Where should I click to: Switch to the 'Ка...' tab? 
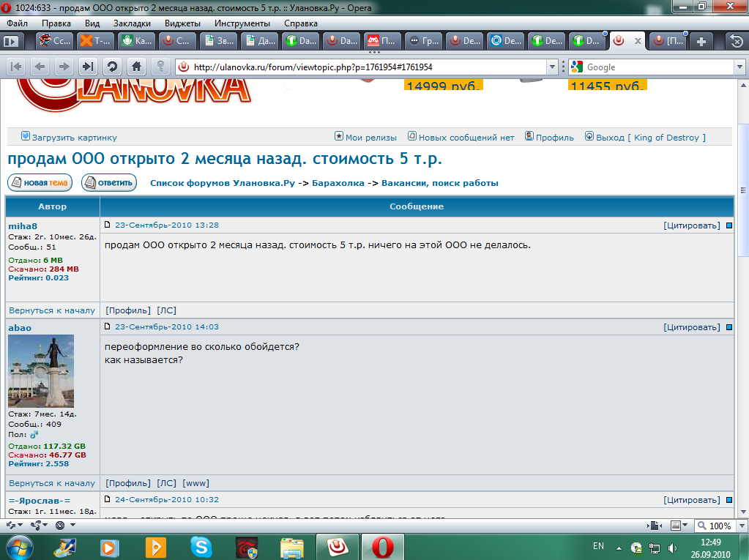pyautogui.click(x=137, y=41)
